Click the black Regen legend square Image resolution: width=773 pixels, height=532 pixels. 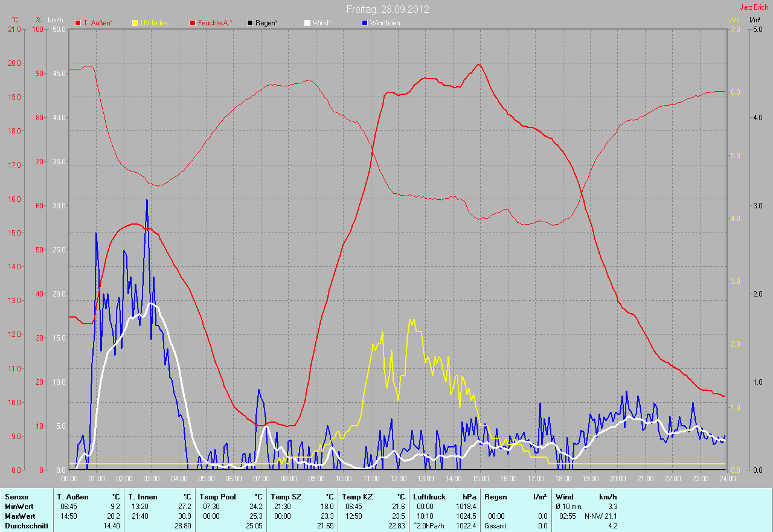click(x=250, y=23)
